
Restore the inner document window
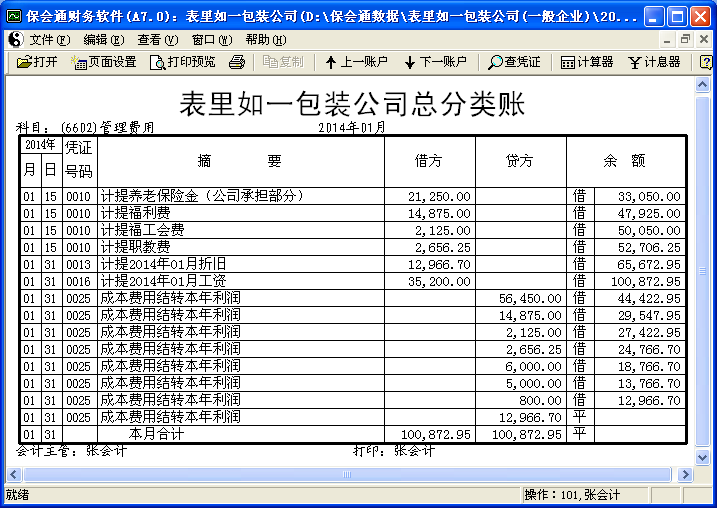685,39
